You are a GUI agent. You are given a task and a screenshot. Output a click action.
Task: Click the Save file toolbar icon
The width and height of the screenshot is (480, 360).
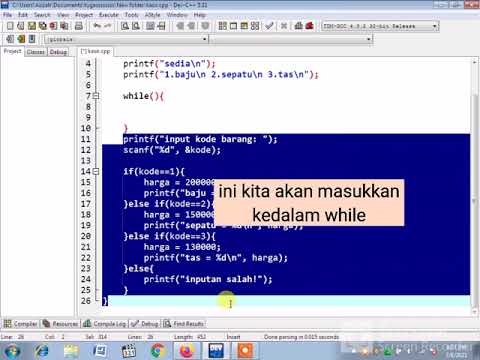(x=32, y=26)
